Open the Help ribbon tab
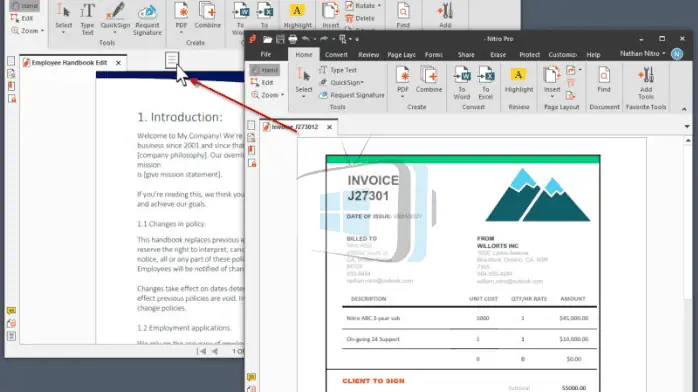The width and height of the screenshot is (698, 392). (x=593, y=55)
